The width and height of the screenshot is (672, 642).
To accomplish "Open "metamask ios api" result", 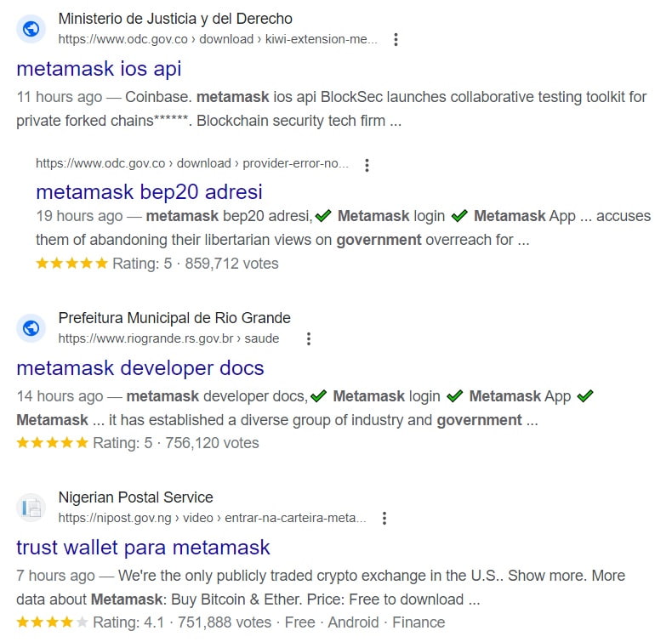I will tap(99, 69).
